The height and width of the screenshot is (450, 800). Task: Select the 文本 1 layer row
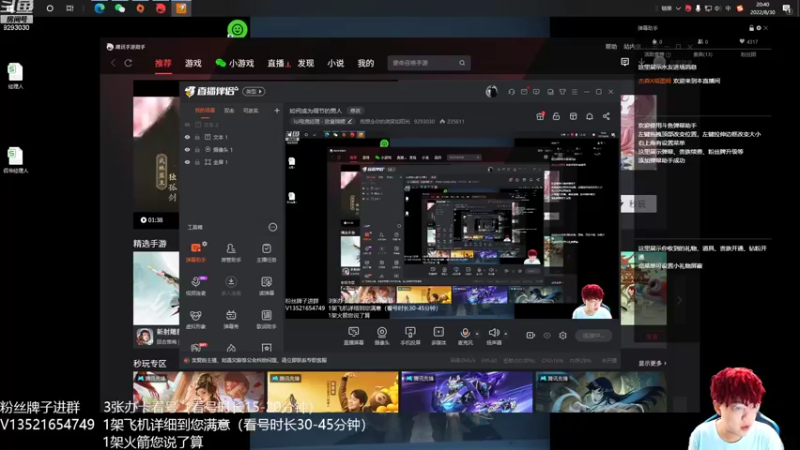(x=231, y=137)
